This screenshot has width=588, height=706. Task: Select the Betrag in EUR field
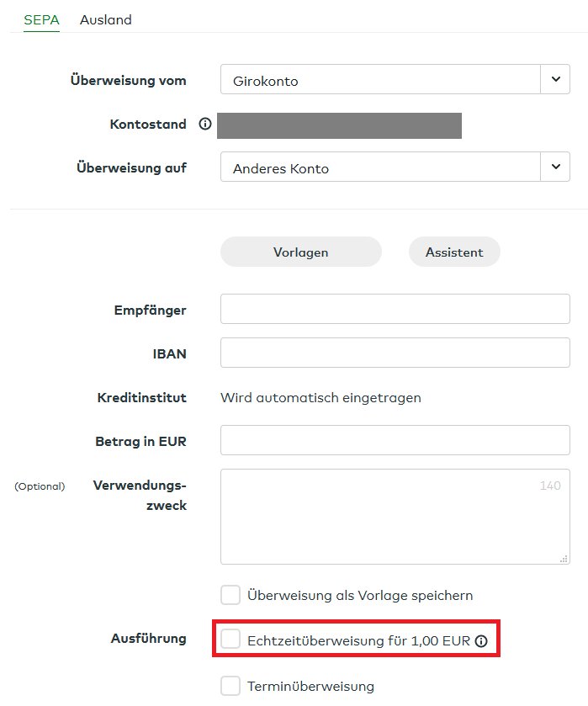click(395, 440)
